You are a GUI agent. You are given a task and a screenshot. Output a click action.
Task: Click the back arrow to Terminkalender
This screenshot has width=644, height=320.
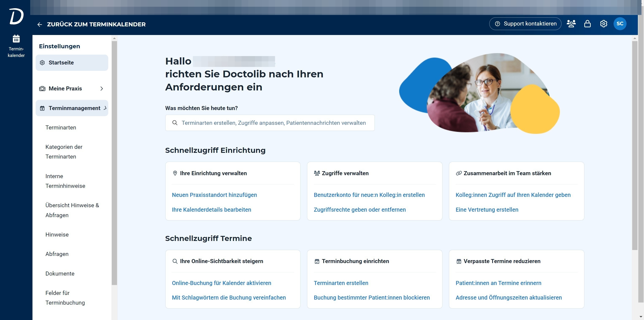pyautogui.click(x=40, y=24)
